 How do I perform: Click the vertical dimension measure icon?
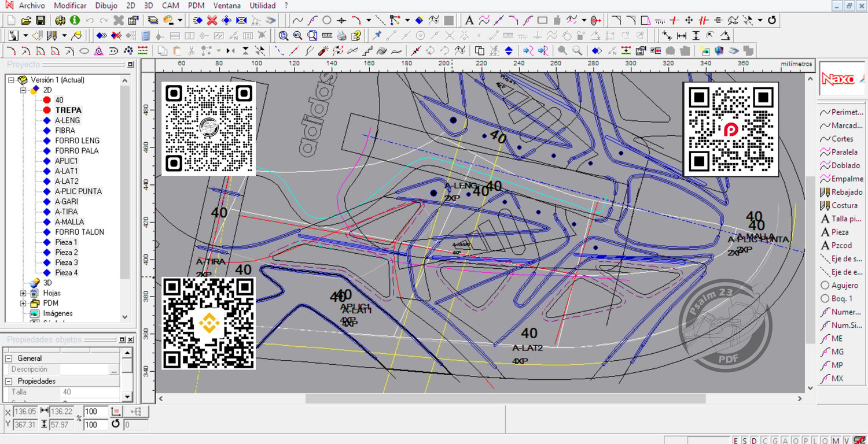(x=696, y=35)
